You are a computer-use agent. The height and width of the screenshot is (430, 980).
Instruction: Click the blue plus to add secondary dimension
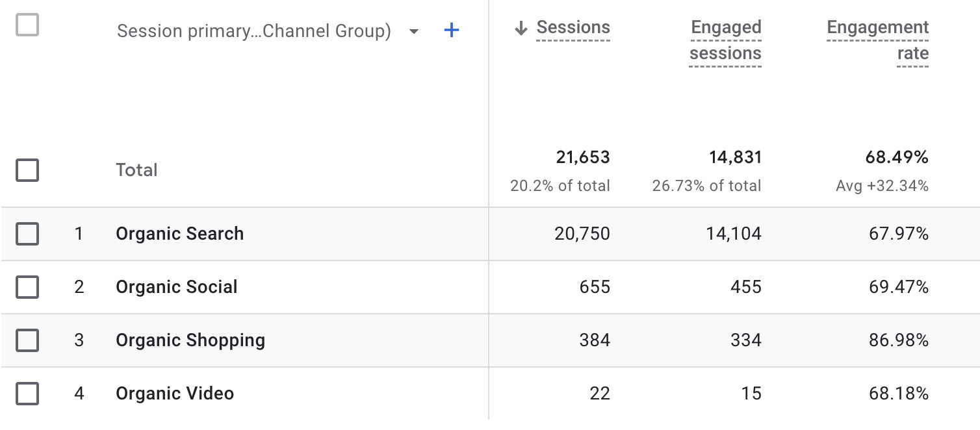[451, 30]
